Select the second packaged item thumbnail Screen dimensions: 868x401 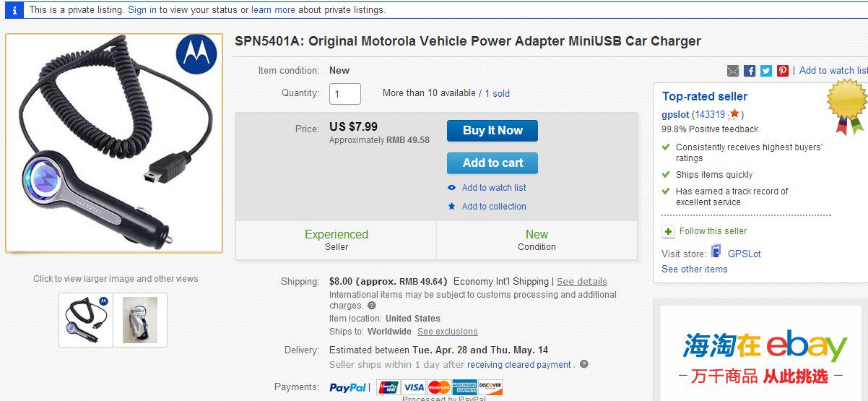(x=140, y=319)
